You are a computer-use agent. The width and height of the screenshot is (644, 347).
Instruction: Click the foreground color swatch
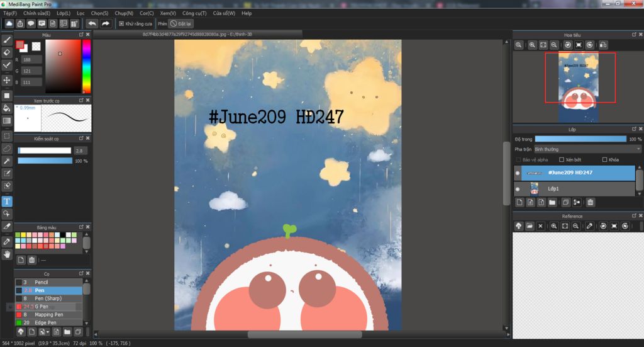(x=19, y=45)
